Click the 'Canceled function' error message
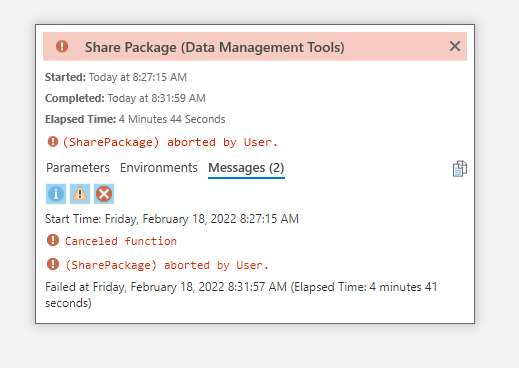Screen dimensions: 519x368 pyautogui.click(x=121, y=241)
